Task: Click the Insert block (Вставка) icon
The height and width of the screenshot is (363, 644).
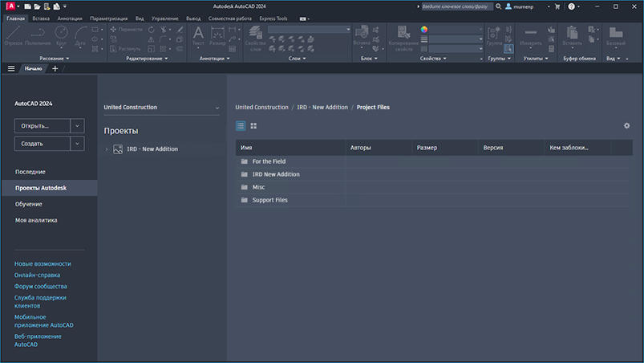Action: 362,35
